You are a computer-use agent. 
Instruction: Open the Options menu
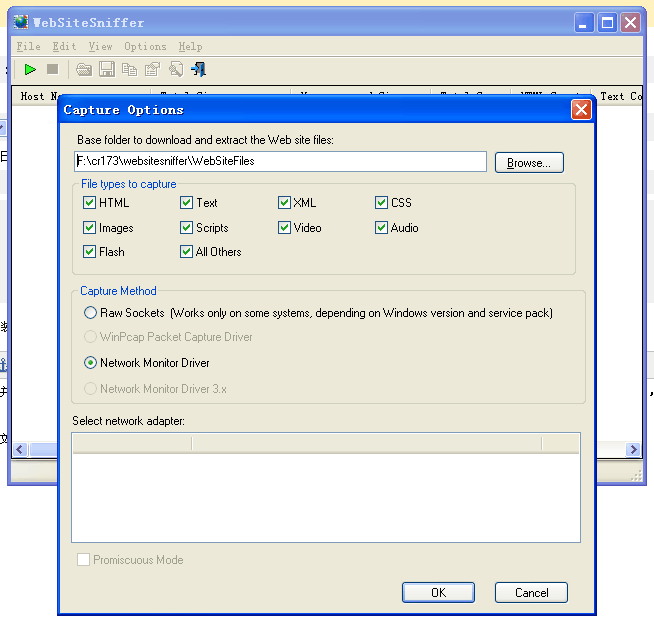click(x=145, y=46)
